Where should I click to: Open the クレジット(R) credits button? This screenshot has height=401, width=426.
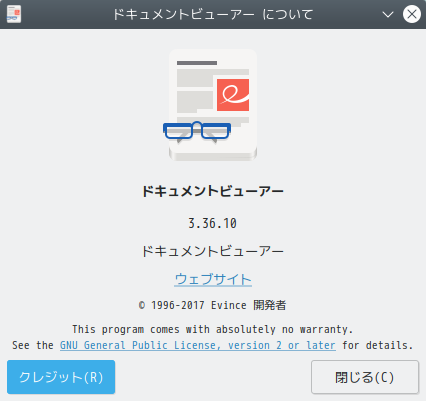pos(61,377)
